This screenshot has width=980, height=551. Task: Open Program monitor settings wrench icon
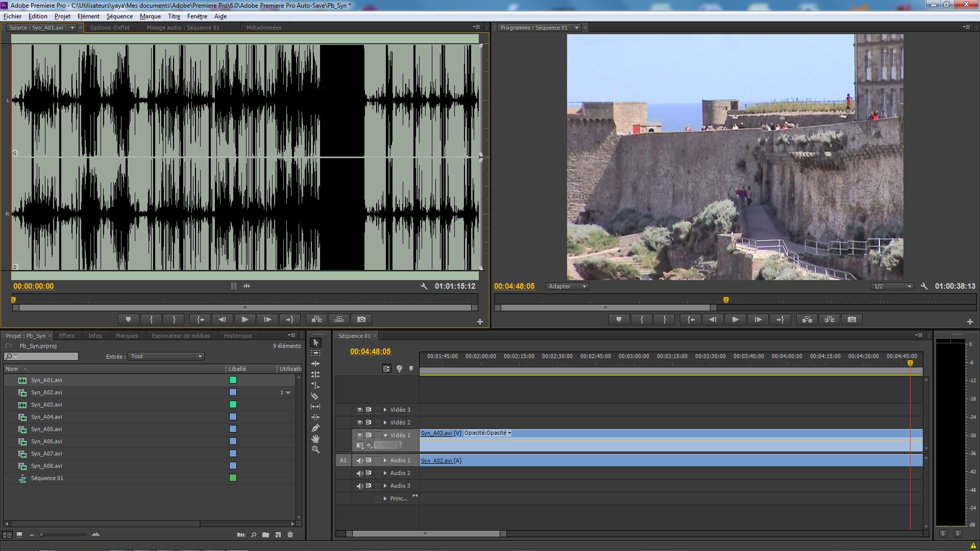pyautogui.click(x=924, y=286)
